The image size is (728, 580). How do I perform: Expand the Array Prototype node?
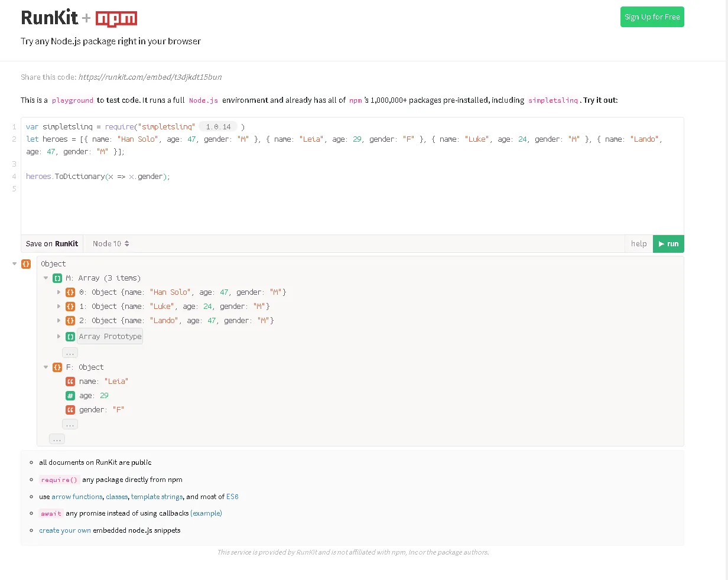pyautogui.click(x=58, y=337)
